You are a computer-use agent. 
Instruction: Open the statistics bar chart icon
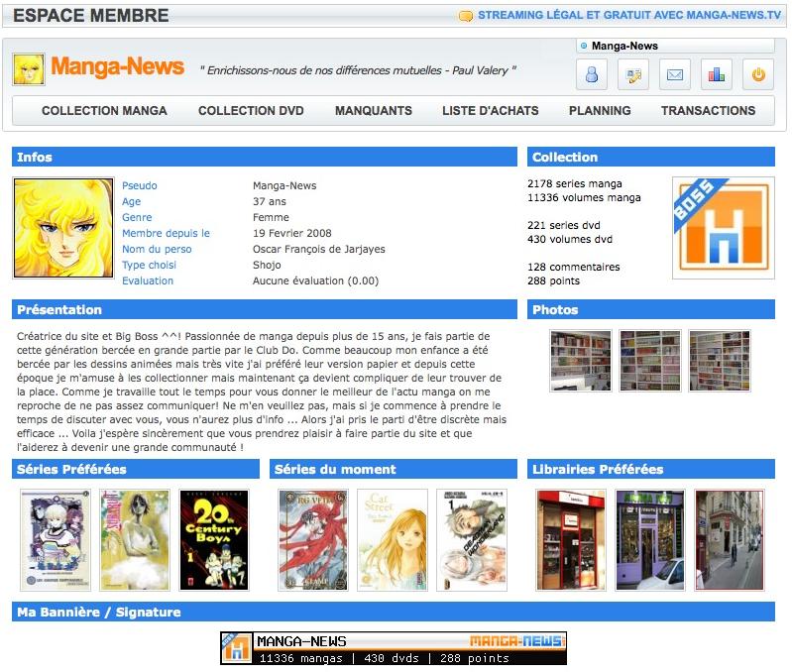pos(717,74)
